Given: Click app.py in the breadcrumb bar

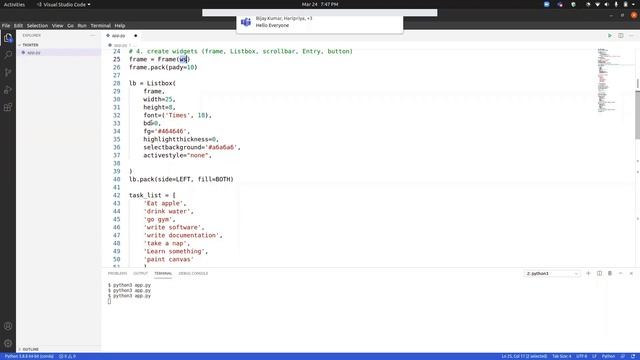Looking at the screenshot, I should tap(120, 45).
